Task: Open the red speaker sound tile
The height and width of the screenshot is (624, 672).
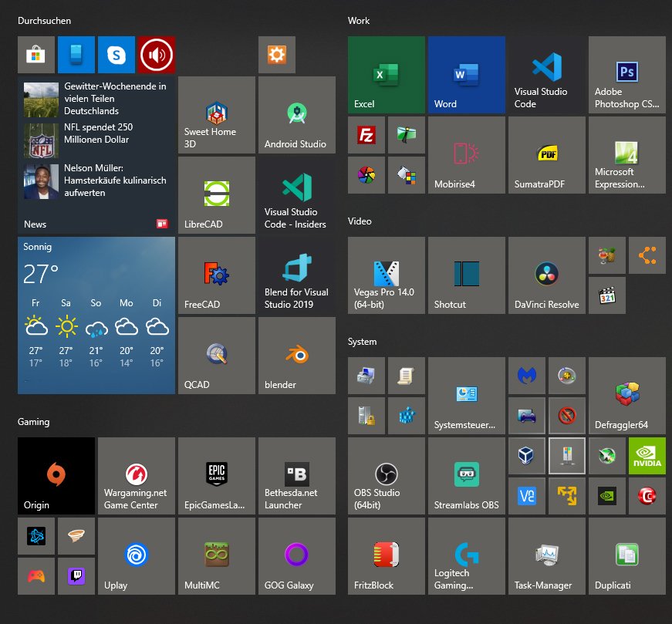Action: click(157, 55)
